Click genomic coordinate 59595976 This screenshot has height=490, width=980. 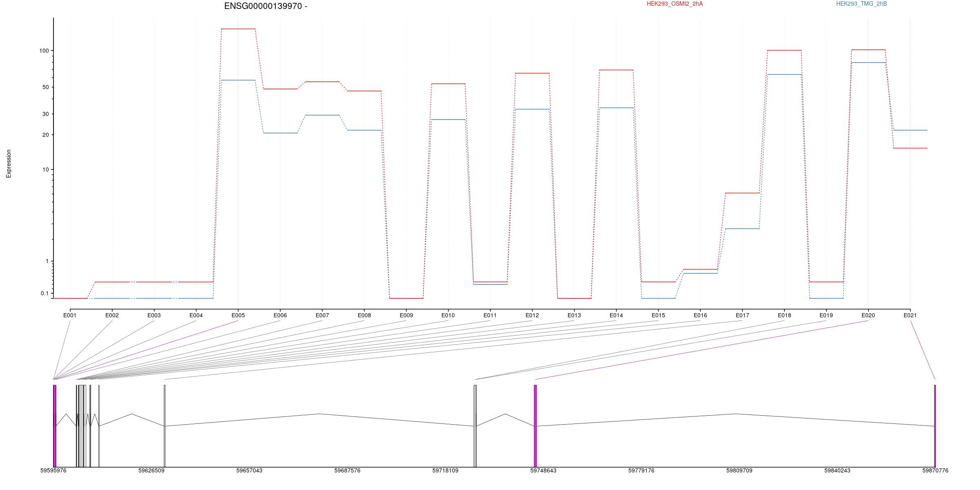pos(53,470)
